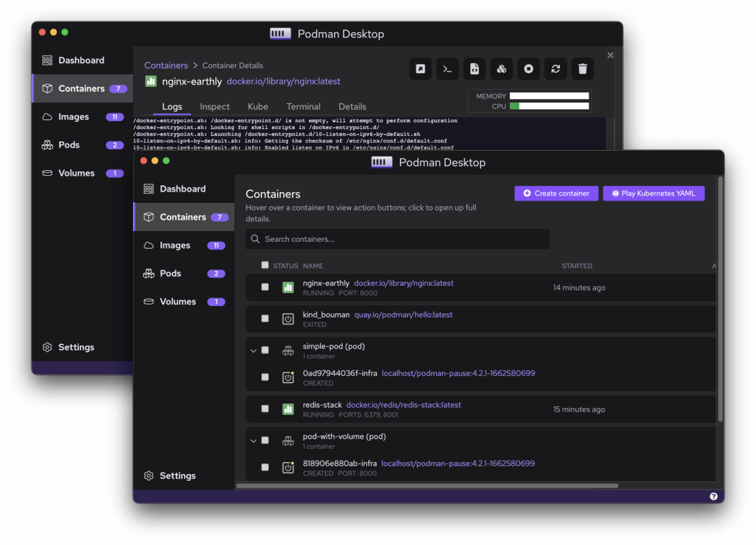Switch to the Inspect tab
The width and height of the screenshot is (756, 545).
pyautogui.click(x=215, y=106)
